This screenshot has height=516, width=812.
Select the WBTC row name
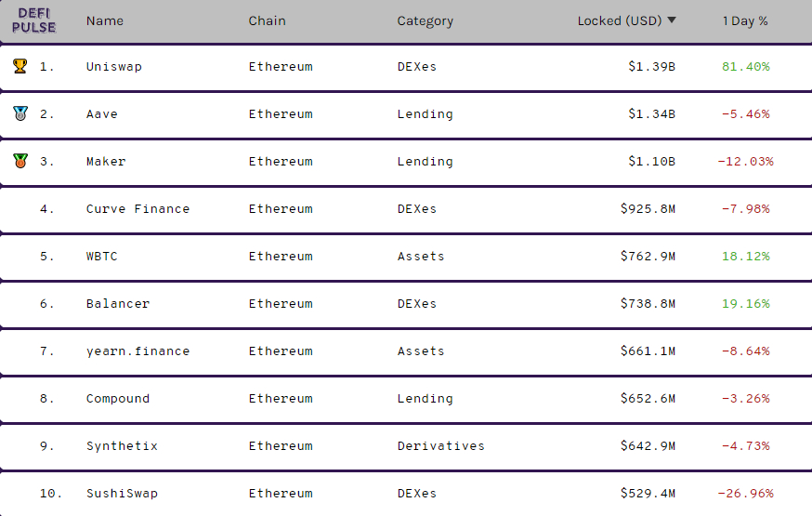coord(101,257)
